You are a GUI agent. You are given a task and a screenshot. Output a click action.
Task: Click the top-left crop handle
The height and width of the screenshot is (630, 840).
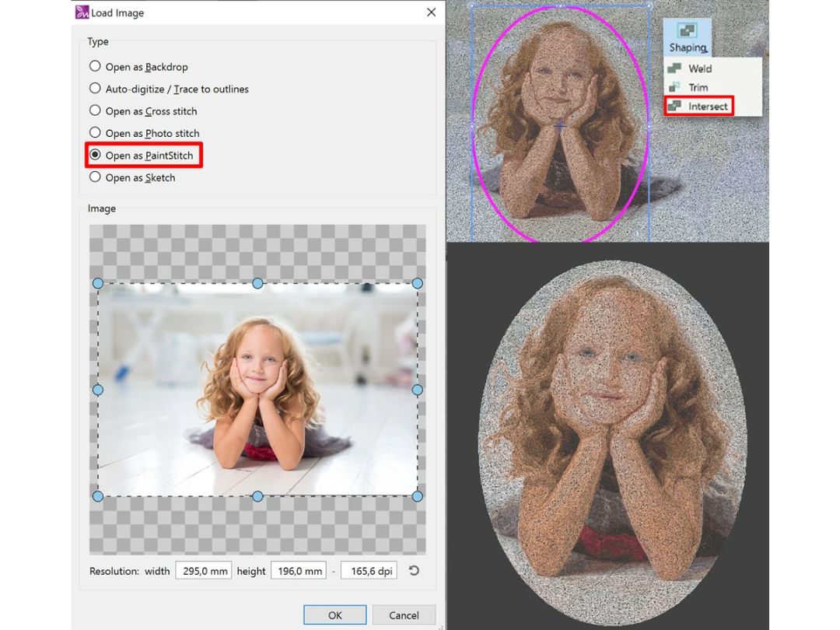point(98,283)
